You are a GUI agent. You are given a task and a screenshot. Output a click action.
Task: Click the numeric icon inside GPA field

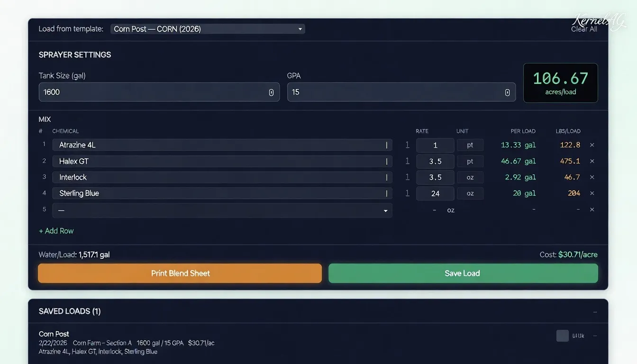(507, 92)
